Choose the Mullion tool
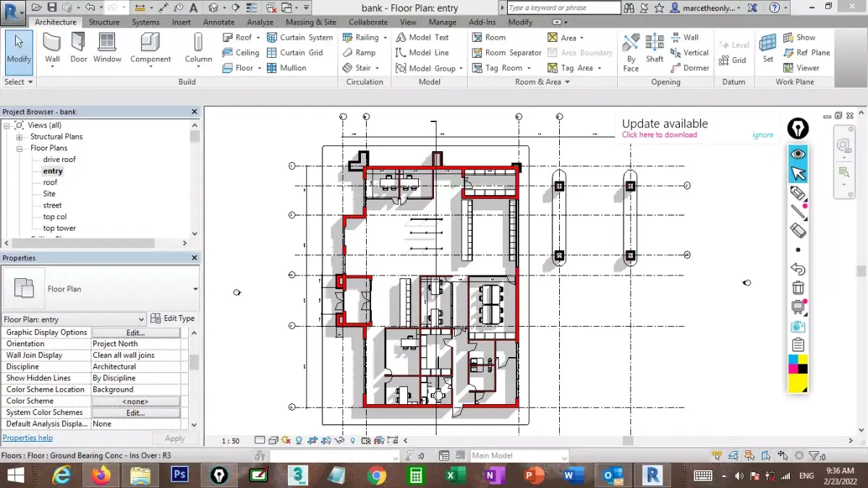The image size is (868, 488). click(x=286, y=68)
